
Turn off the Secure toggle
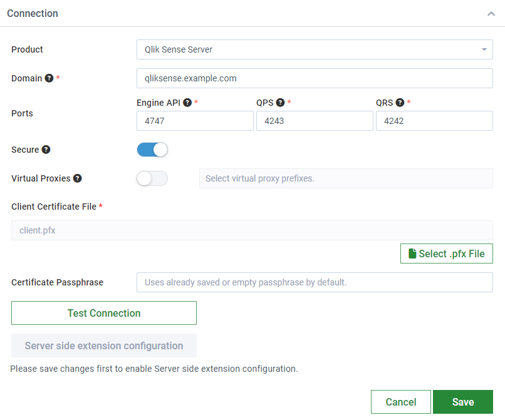[x=152, y=150]
